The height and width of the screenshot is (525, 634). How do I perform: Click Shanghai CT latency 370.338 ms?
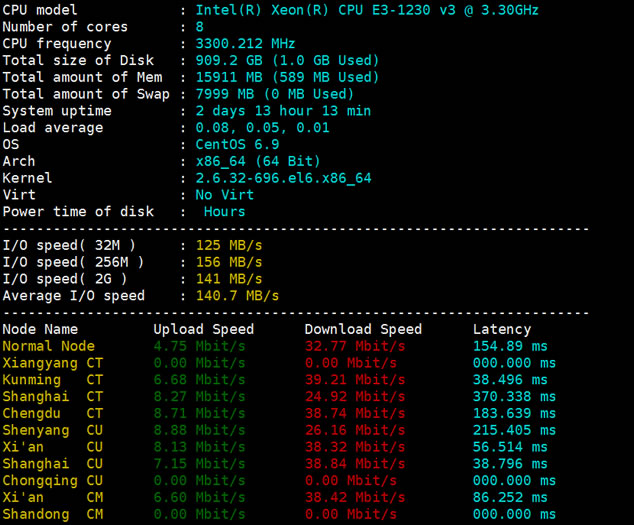[x=514, y=397]
